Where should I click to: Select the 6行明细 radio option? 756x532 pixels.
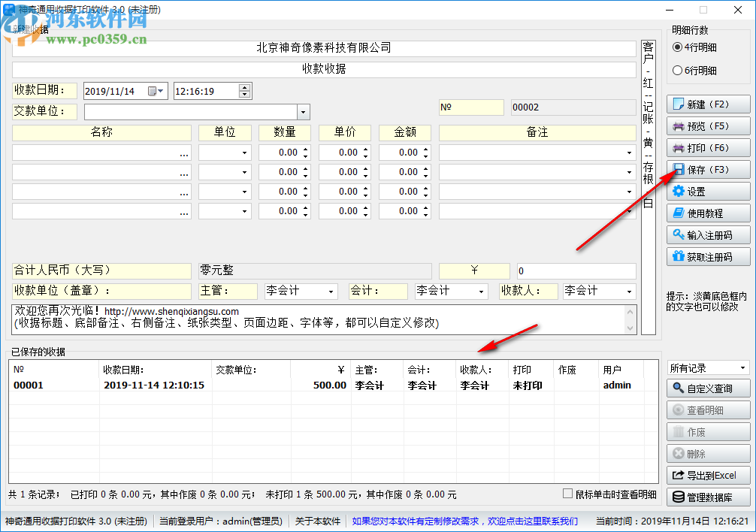(679, 71)
